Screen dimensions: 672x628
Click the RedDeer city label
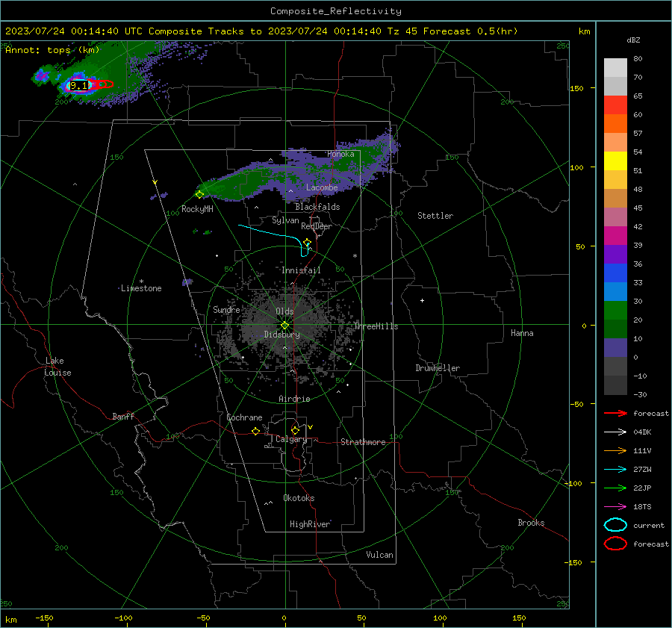pos(317,226)
